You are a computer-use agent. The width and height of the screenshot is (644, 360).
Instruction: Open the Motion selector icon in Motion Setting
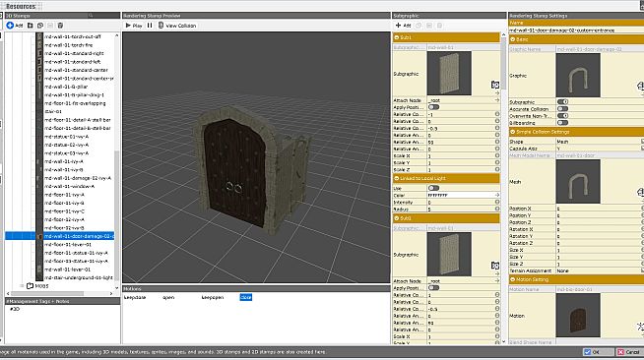tap(640, 326)
